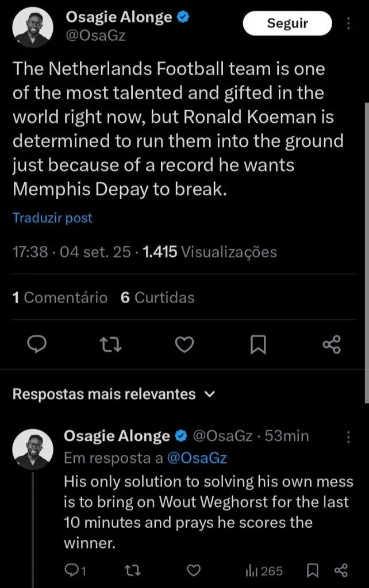This screenshot has width=369, height=588.
Task: Open the reply box for the reply tweet
Action: 72,571
